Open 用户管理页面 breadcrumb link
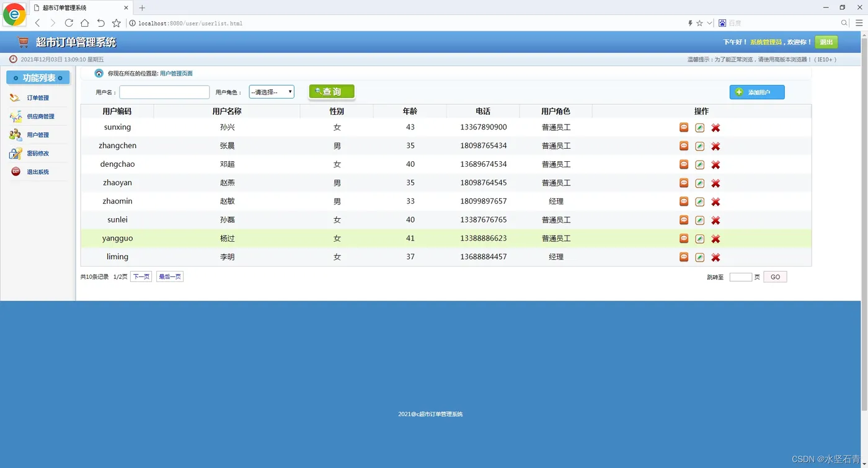The width and height of the screenshot is (868, 468). pos(176,73)
